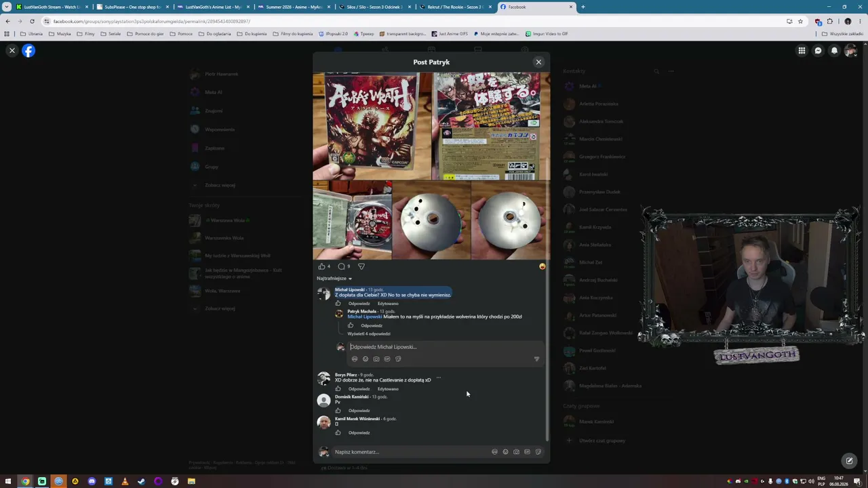The height and width of the screenshot is (488, 868).
Task: Open File Explorer from the taskbar
Action: click(x=191, y=481)
